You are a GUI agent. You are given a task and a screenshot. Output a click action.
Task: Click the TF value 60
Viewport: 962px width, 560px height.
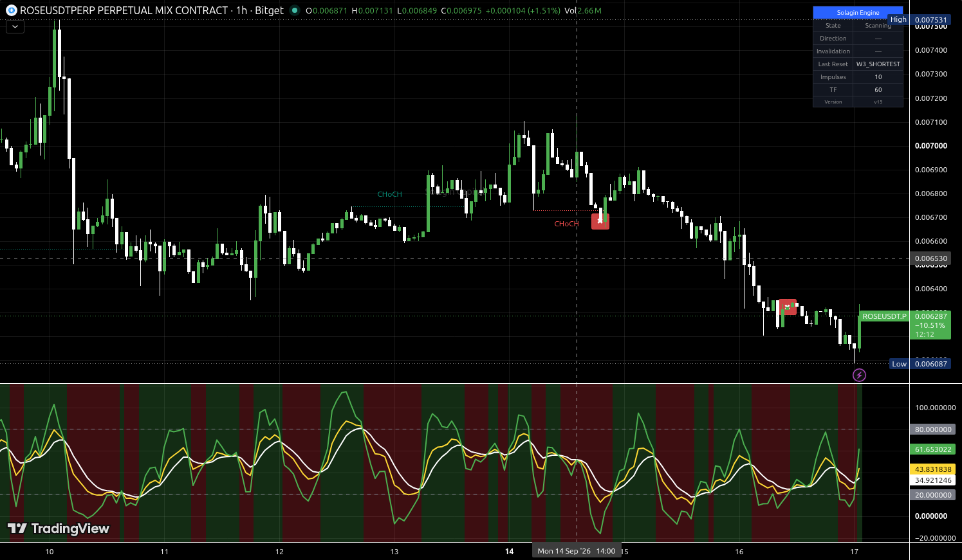pos(878,90)
